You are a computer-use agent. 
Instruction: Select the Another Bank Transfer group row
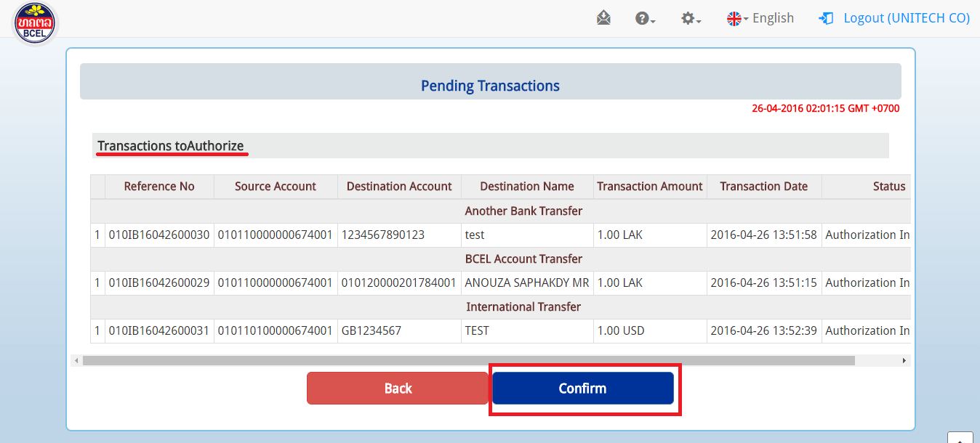(x=501, y=211)
